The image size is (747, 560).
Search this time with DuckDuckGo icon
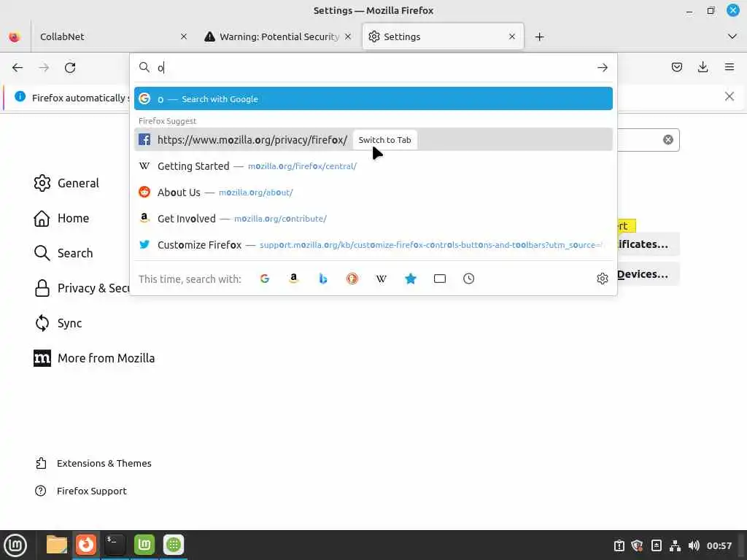click(352, 279)
